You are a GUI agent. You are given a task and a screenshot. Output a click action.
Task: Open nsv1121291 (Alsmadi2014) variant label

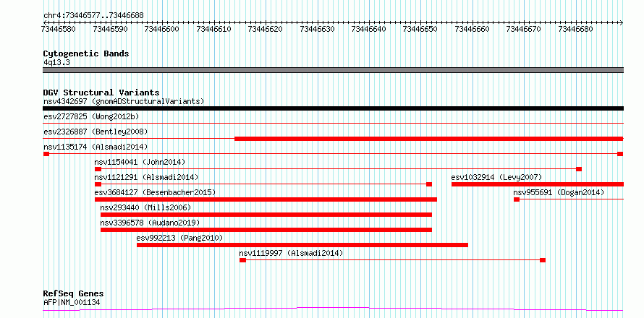click(x=146, y=177)
